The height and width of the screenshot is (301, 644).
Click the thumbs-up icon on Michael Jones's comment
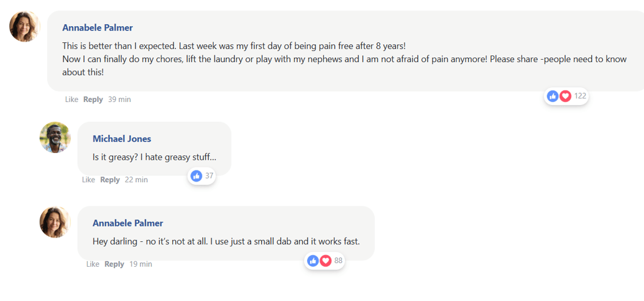(196, 176)
